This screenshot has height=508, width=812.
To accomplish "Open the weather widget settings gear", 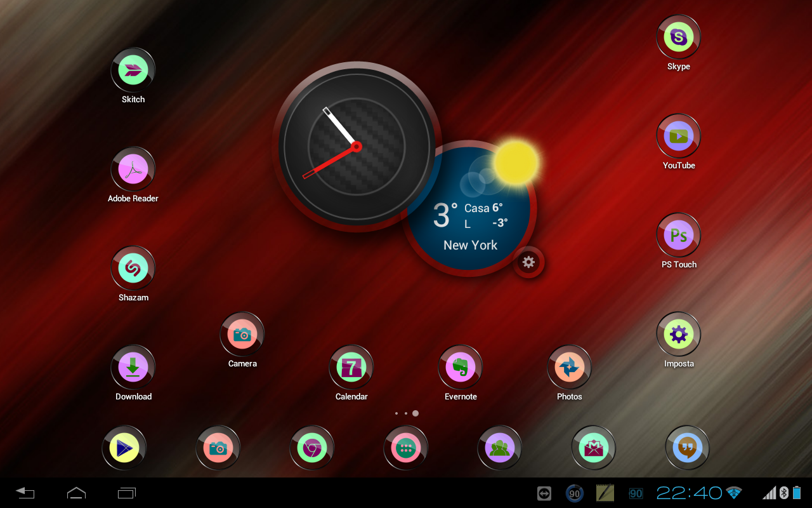I will 528,262.
